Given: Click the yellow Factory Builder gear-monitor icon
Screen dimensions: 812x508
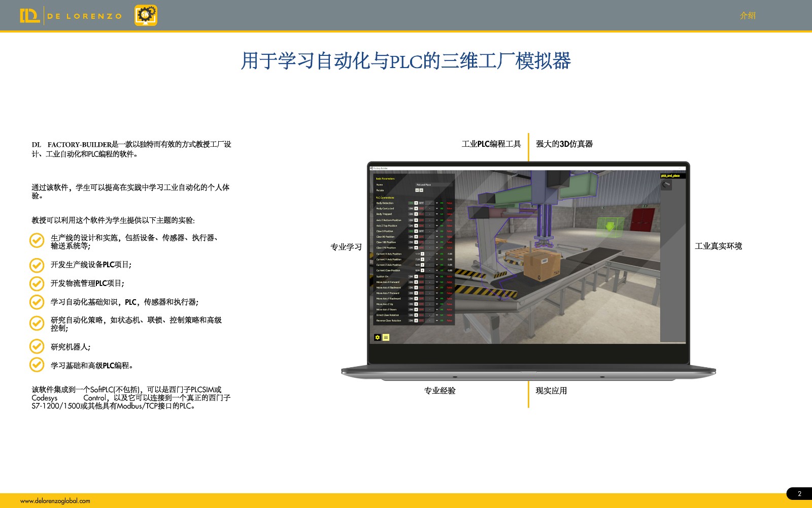Looking at the screenshot, I should [146, 15].
